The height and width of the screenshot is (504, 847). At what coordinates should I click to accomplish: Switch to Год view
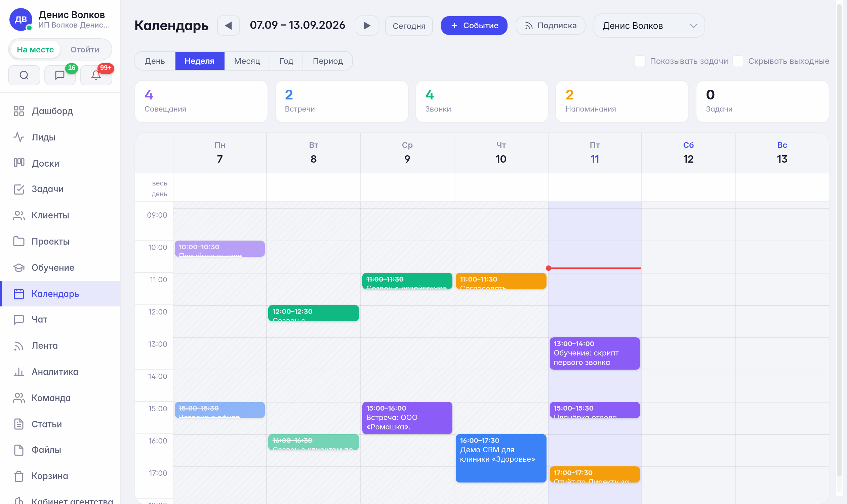click(x=286, y=61)
